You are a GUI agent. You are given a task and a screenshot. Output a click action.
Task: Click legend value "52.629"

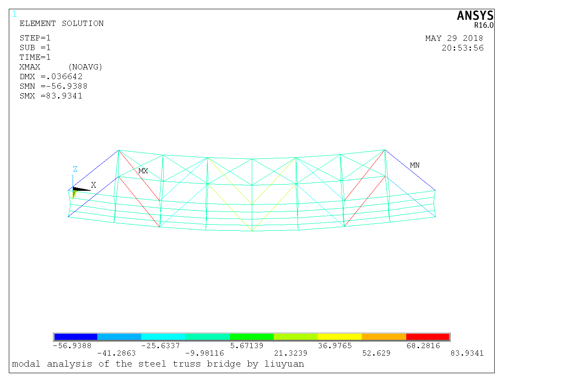[376, 353]
